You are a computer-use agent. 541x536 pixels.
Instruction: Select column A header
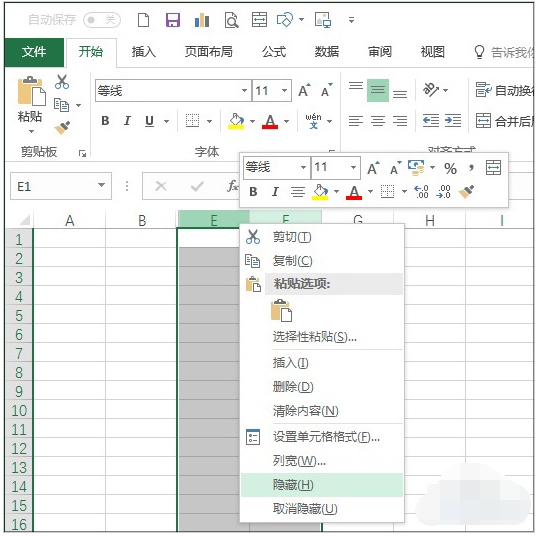70,220
